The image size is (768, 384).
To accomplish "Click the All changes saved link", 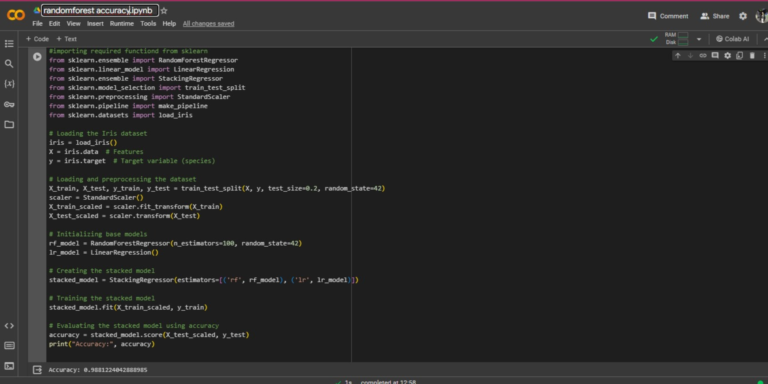I will (x=209, y=24).
